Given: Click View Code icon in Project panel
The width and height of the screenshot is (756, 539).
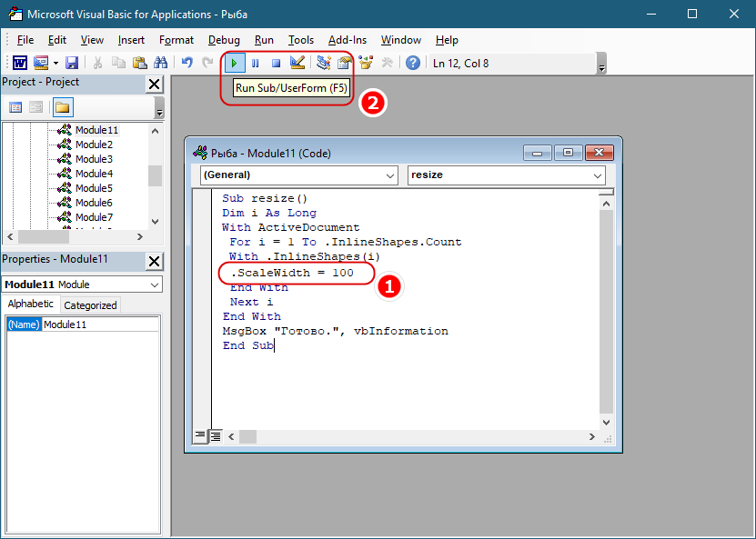Looking at the screenshot, I should [15, 107].
